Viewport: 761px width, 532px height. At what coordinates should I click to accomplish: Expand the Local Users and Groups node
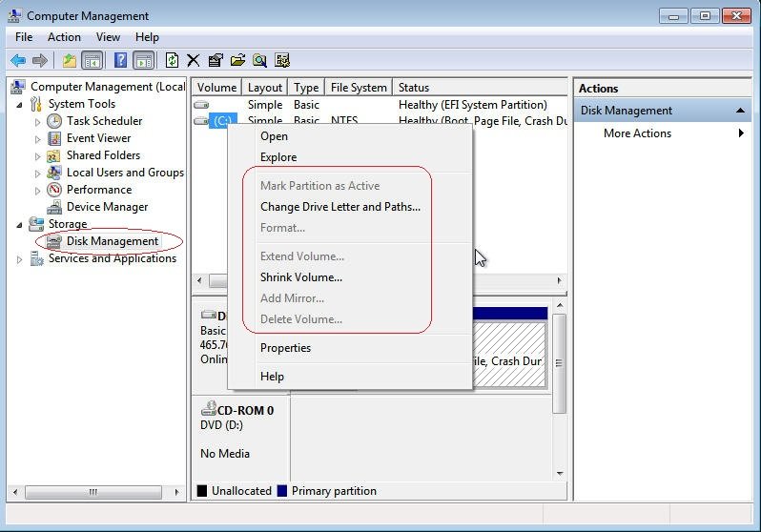(x=37, y=174)
